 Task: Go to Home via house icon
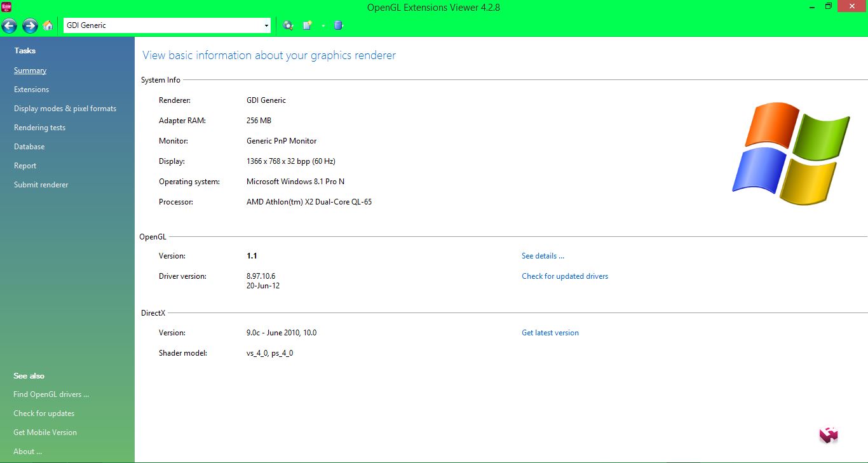48,25
